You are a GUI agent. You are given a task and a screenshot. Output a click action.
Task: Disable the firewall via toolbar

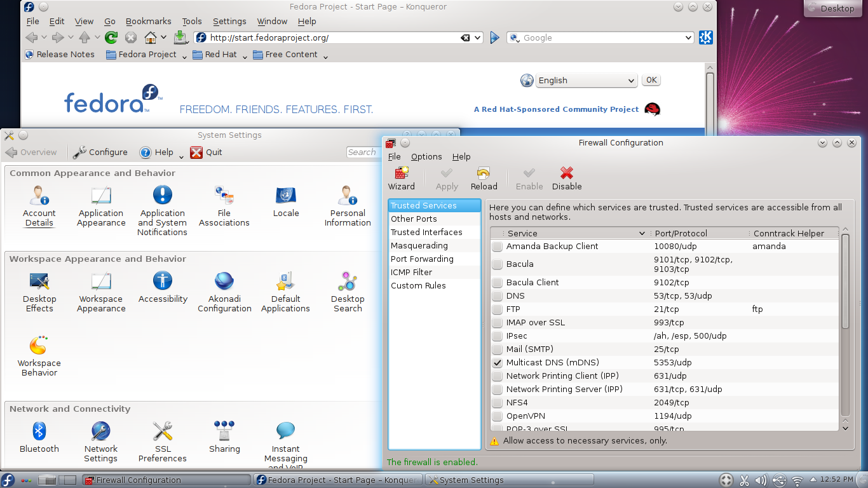point(567,179)
